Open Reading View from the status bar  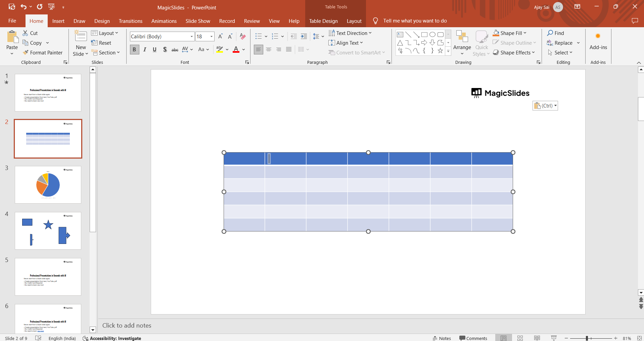tap(537, 338)
